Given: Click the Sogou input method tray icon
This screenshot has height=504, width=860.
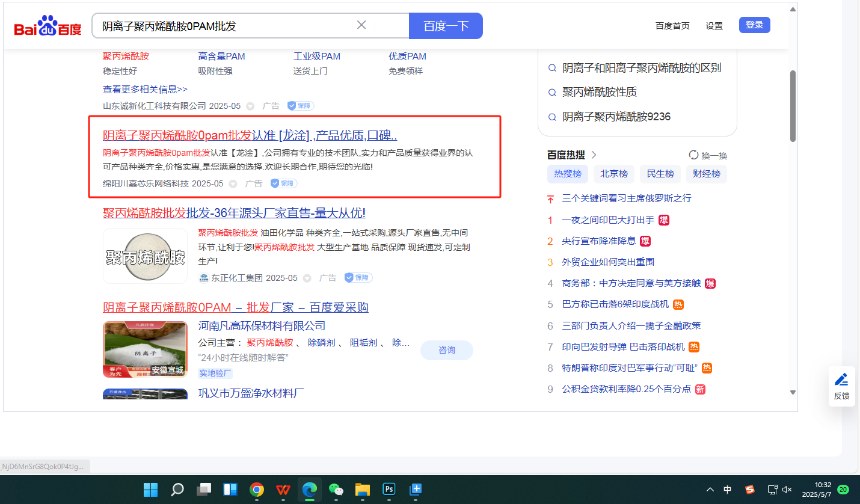Looking at the screenshot, I should point(749,490).
